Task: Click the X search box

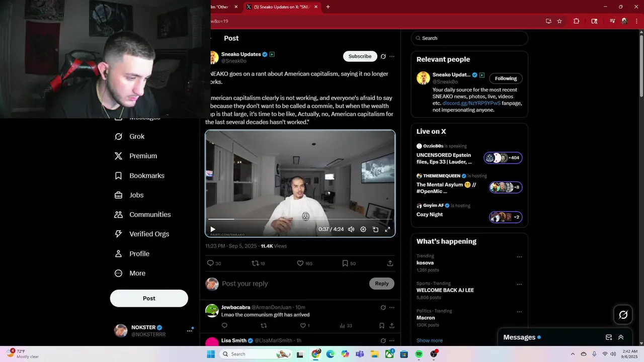Action: coord(469,38)
